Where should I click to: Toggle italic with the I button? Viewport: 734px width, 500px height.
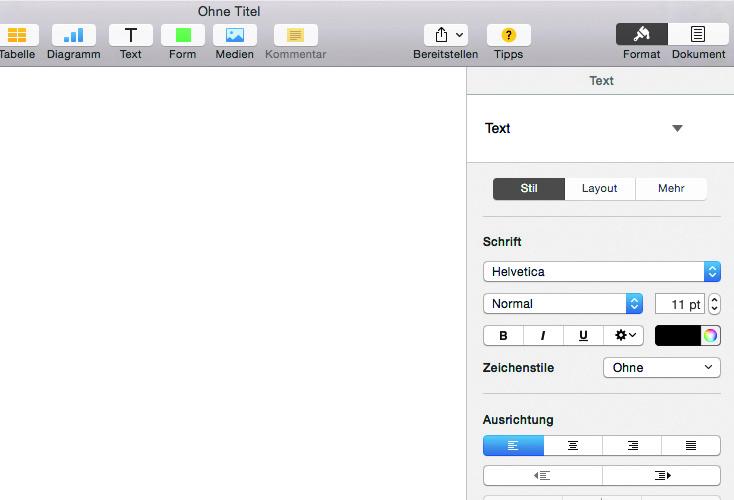coord(543,336)
